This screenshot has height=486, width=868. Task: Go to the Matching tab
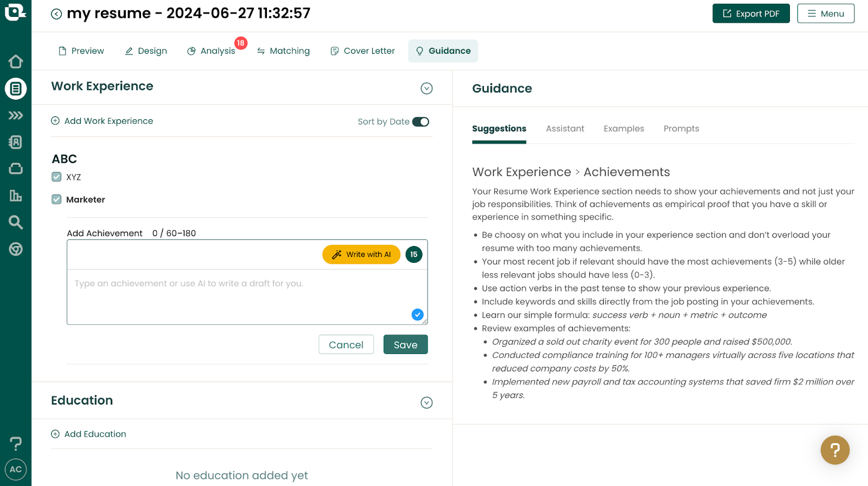click(283, 51)
